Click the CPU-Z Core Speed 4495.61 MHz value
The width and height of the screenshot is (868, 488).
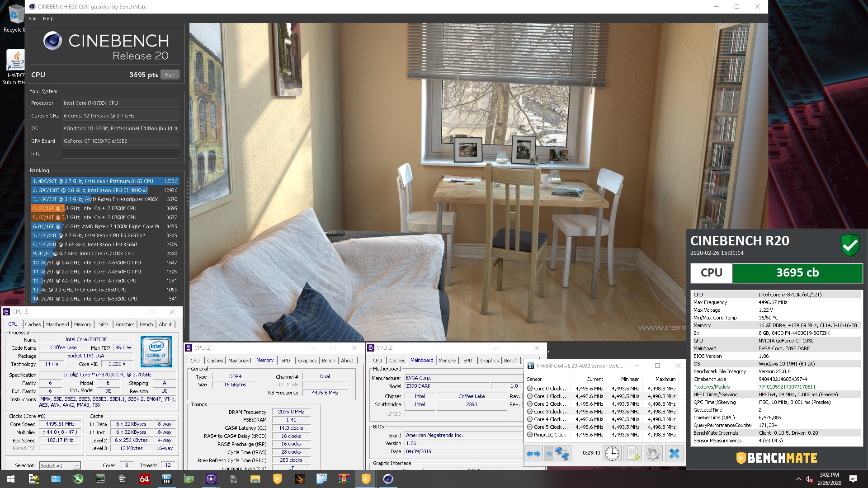pos(60,424)
